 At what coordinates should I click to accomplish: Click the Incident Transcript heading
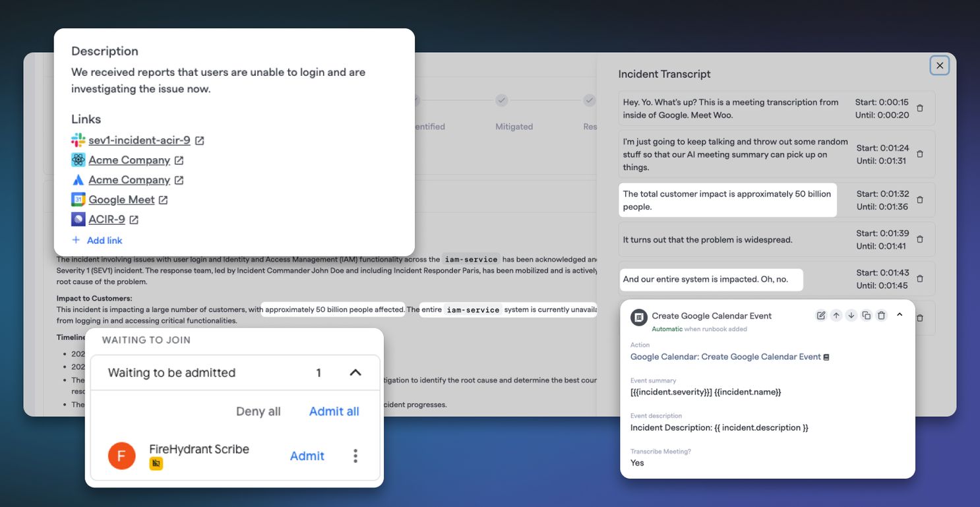[664, 74]
